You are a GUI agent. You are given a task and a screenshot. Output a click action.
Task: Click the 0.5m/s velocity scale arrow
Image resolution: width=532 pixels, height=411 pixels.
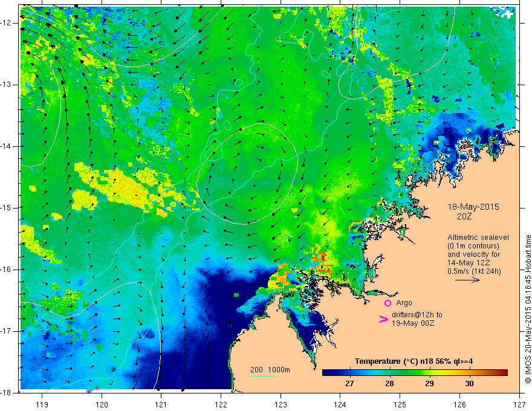467,280
